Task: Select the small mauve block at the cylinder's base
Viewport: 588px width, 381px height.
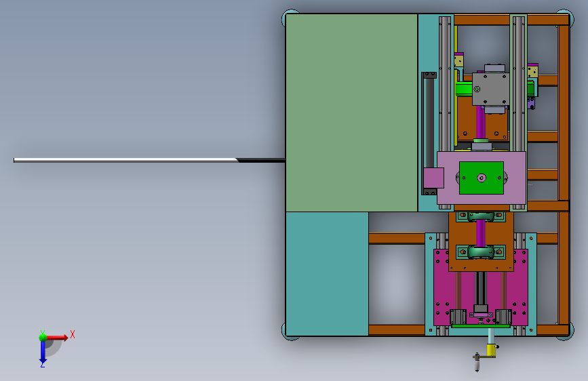Action: pyautogui.click(x=433, y=178)
